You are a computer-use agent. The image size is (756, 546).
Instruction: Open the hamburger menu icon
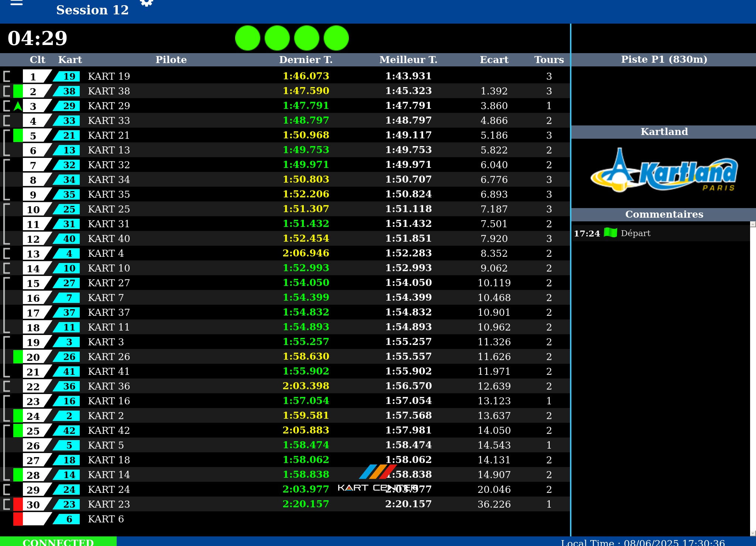pos(17,3)
